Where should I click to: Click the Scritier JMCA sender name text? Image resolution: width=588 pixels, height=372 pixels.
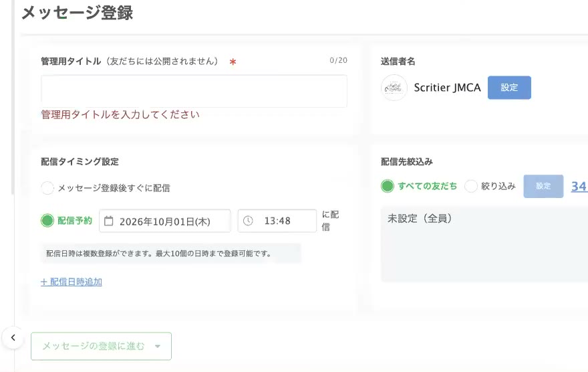[447, 88]
